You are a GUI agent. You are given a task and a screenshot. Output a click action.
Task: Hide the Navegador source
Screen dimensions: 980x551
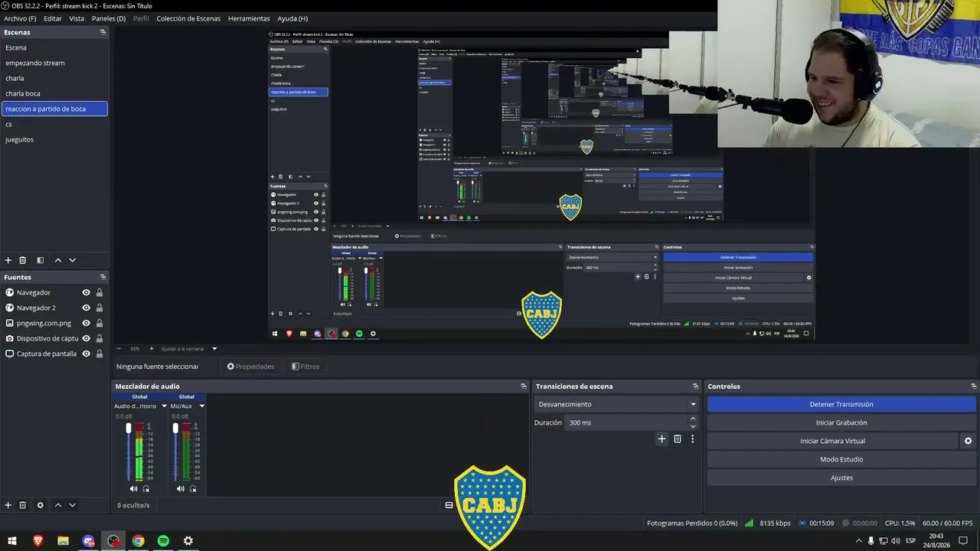click(87, 292)
